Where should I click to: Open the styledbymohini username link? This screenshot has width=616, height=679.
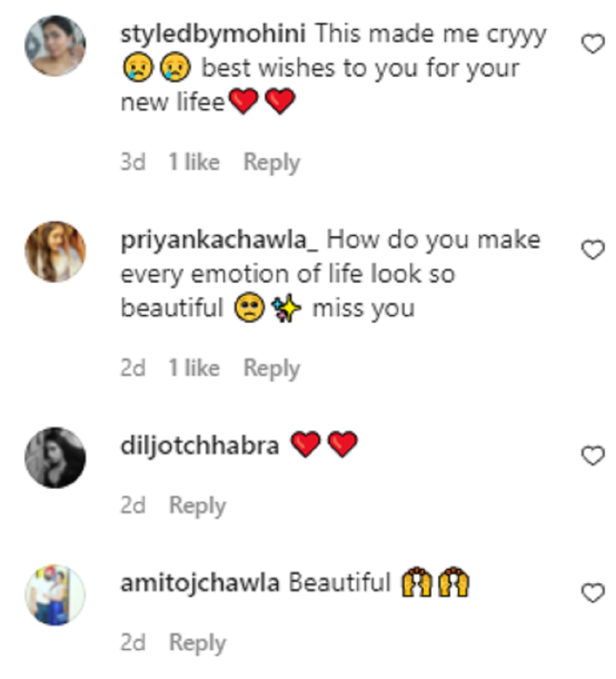pyautogui.click(x=213, y=34)
